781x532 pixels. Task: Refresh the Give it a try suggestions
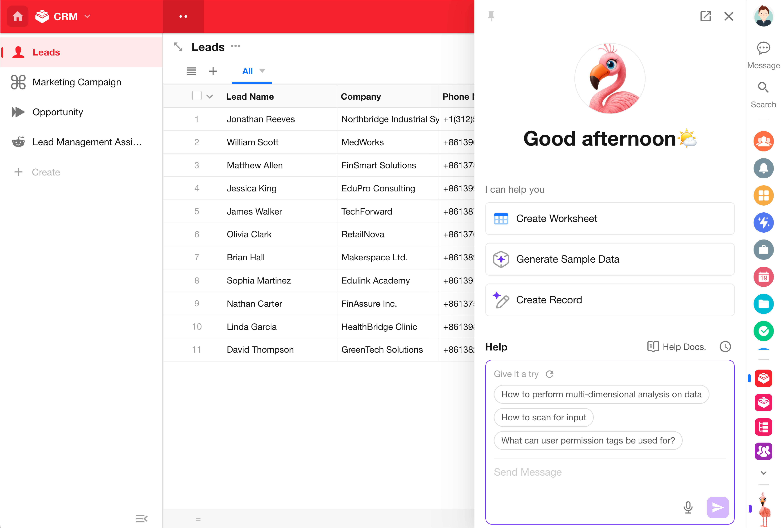pos(550,374)
